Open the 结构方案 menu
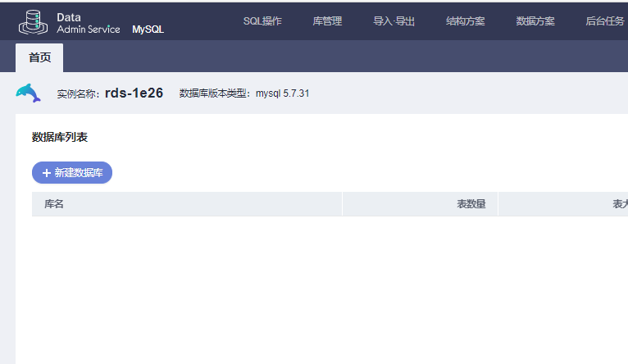The height and width of the screenshot is (364, 628). (x=466, y=21)
